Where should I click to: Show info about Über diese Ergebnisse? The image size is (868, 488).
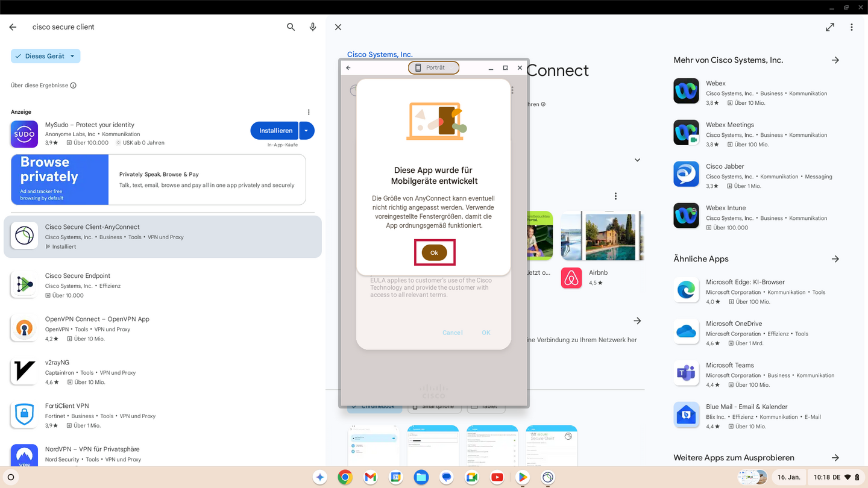(x=74, y=86)
